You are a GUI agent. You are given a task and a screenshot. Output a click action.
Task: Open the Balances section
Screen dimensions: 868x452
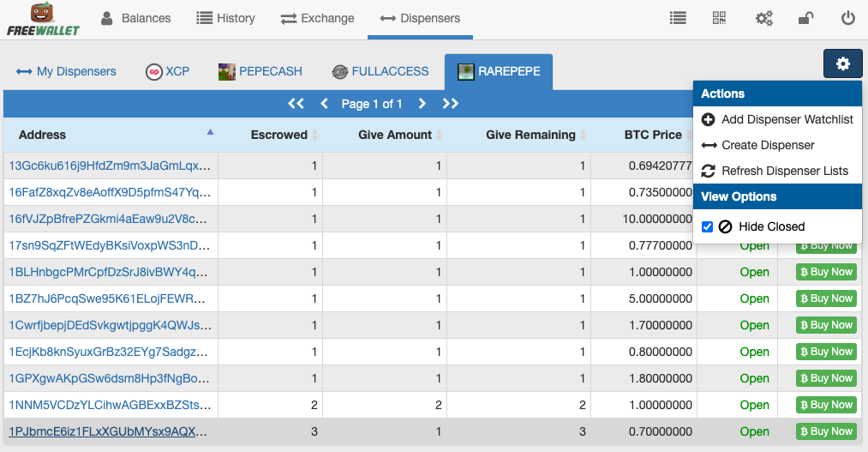pyautogui.click(x=135, y=18)
